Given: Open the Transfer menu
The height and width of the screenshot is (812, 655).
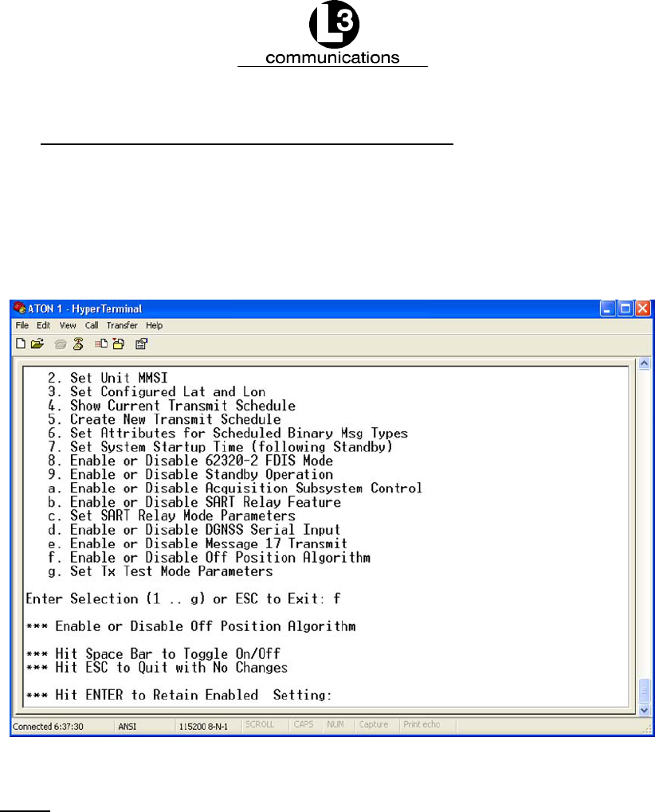Looking at the screenshot, I should point(122,325).
